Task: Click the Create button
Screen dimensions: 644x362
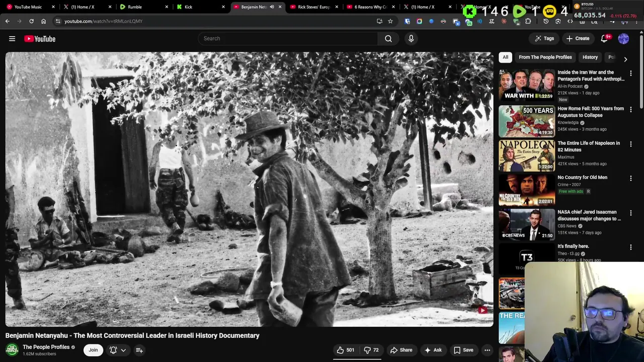Action: click(x=578, y=39)
